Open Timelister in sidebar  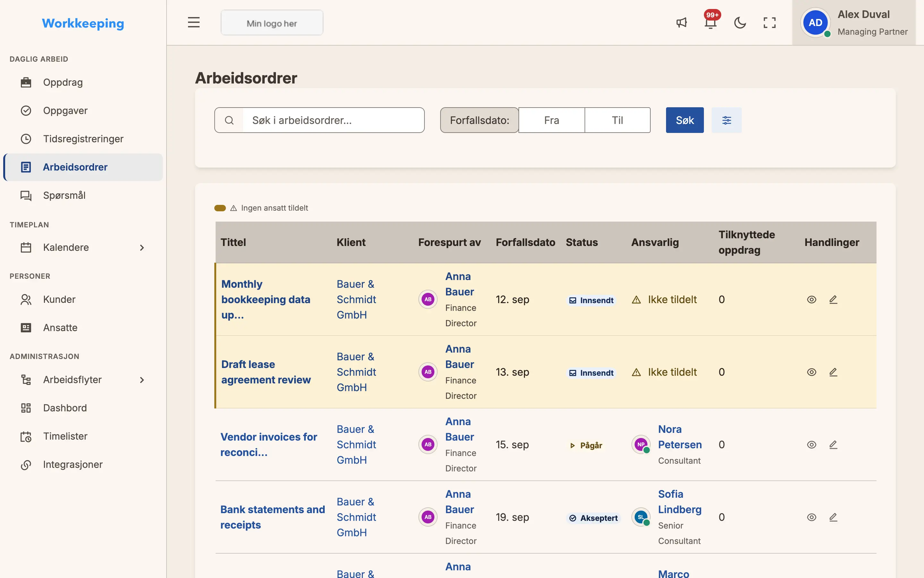83,436
